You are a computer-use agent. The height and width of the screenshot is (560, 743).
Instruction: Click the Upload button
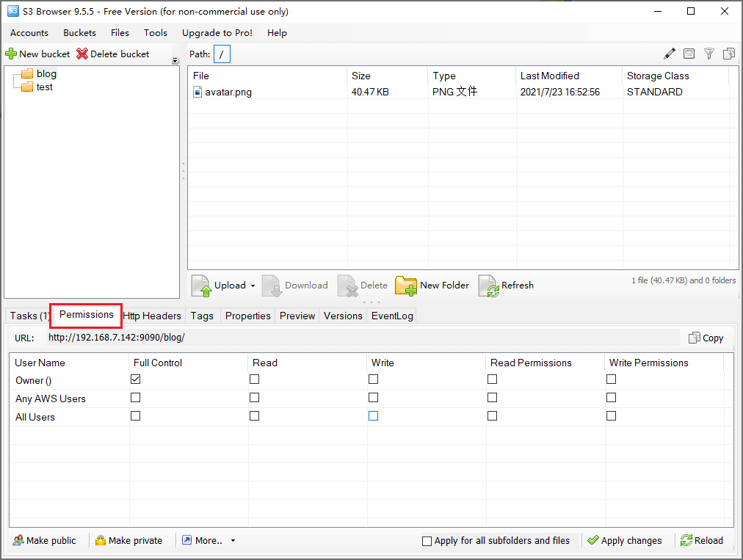(x=219, y=286)
